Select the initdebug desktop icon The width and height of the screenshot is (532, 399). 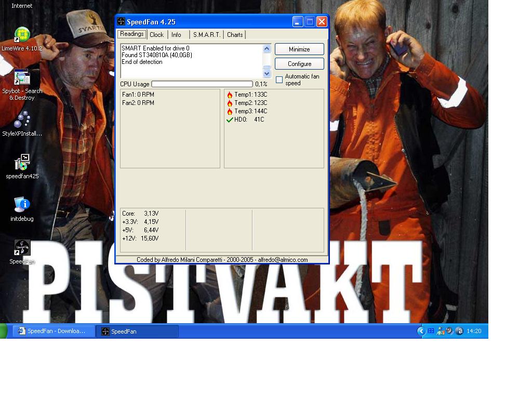22,209
